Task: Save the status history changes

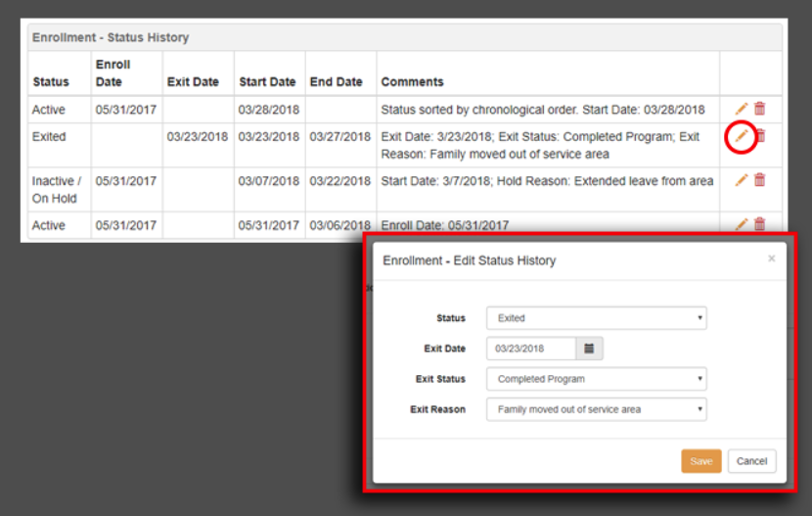Action: (701, 461)
